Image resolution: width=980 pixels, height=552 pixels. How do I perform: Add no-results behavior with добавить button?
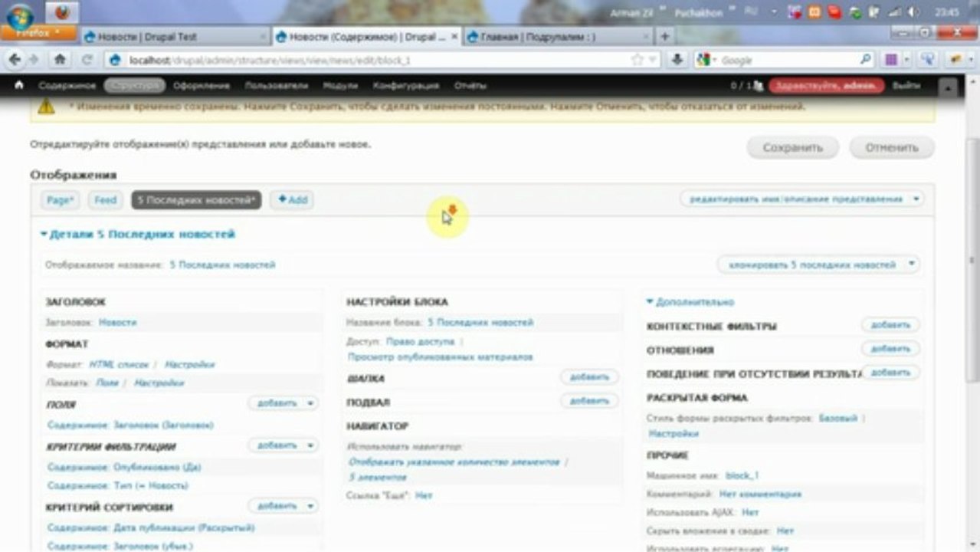[890, 373]
